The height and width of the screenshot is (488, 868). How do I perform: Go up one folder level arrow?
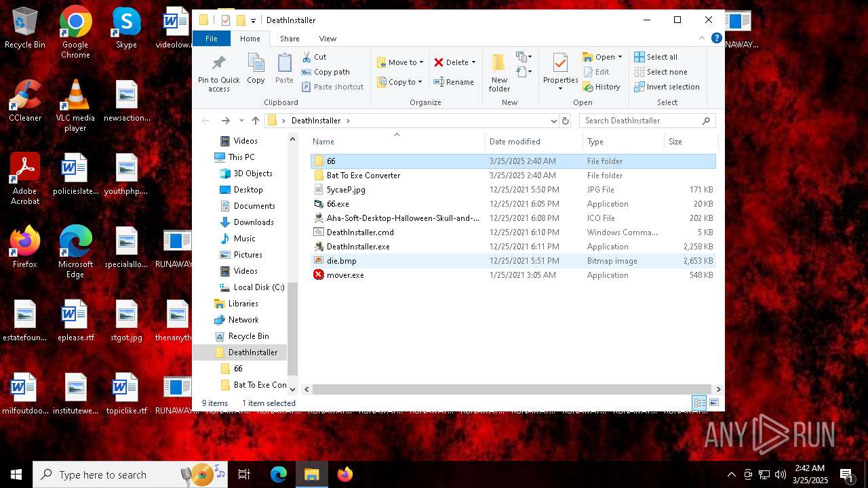click(x=255, y=121)
